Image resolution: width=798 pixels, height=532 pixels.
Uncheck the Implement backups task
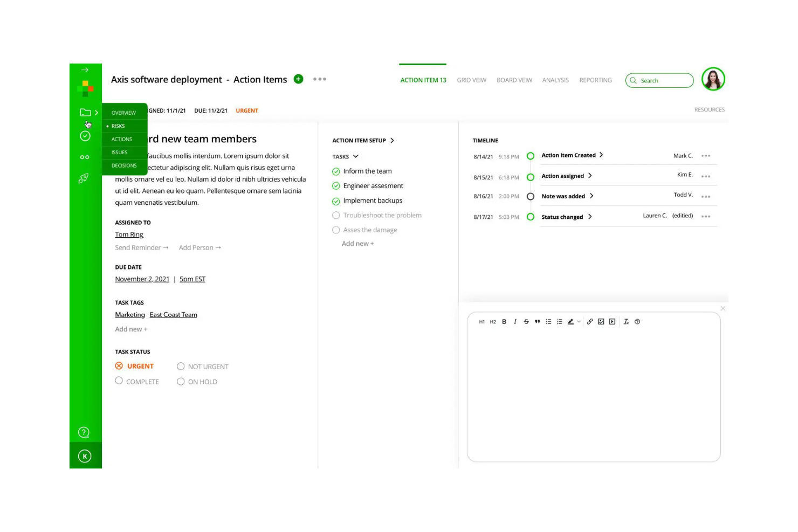336,201
